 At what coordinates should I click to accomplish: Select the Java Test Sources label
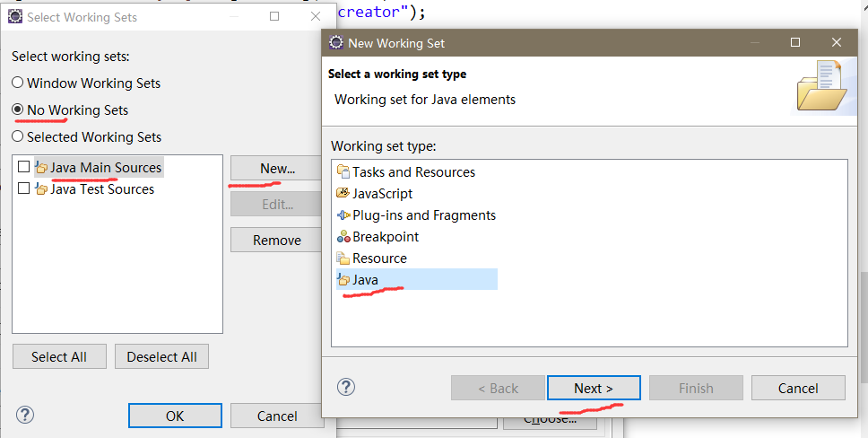coord(102,189)
